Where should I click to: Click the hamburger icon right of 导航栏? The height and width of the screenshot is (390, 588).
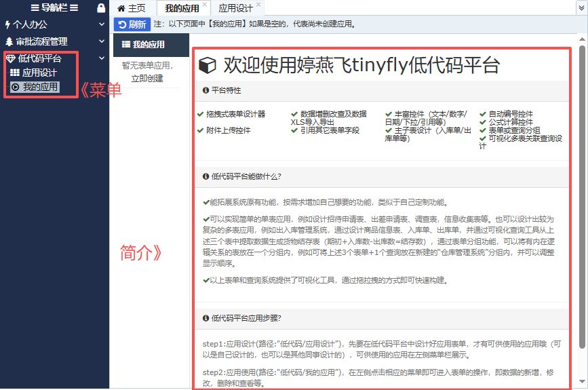pyautogui.click(x=74, y=8)
